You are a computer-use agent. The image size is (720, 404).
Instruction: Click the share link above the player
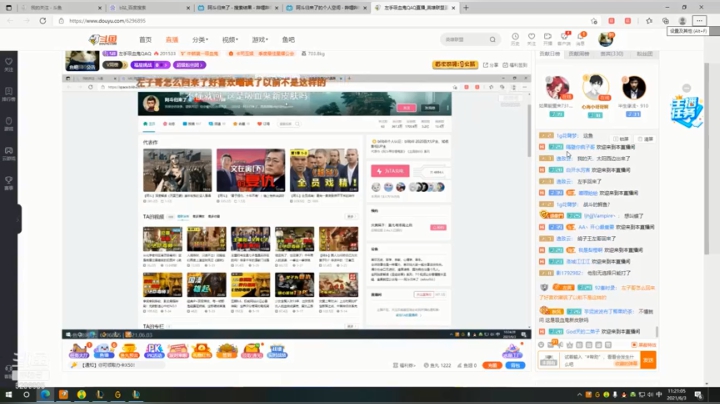coord(491,65)
